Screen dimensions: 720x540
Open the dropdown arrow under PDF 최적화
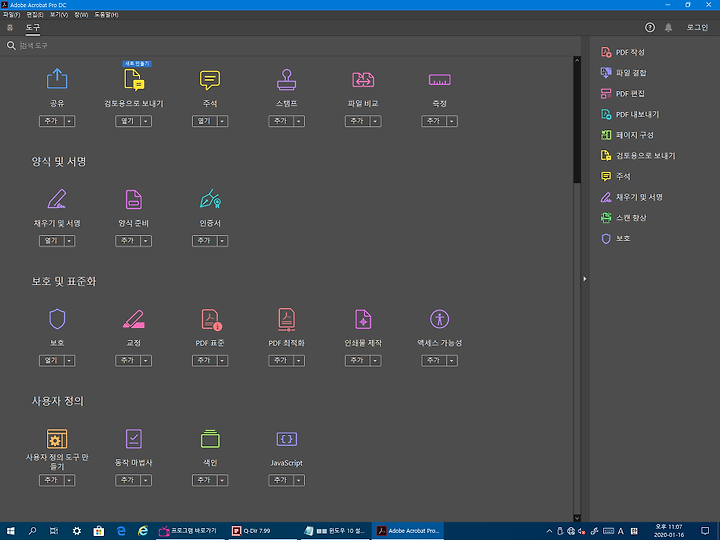coord(299,360)
